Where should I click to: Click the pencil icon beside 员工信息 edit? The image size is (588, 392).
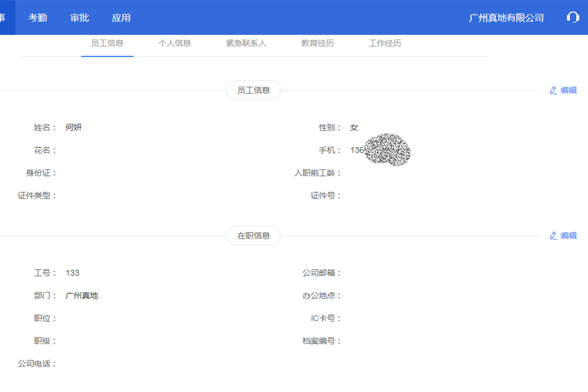pos(553,90)
